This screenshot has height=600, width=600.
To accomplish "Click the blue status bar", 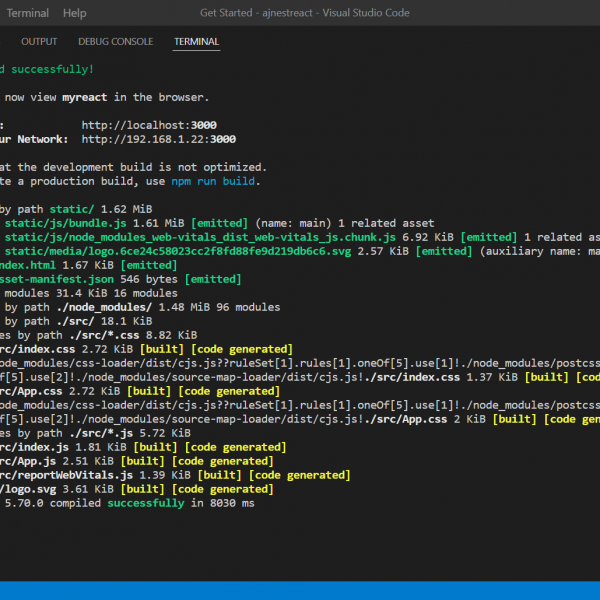I will click(300, 590).
